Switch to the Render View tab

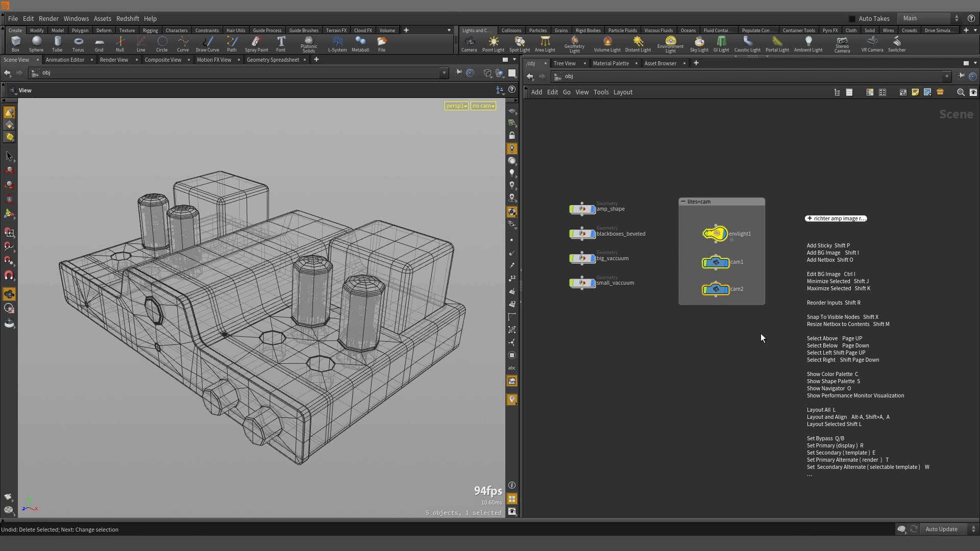(x=114, y=60)
